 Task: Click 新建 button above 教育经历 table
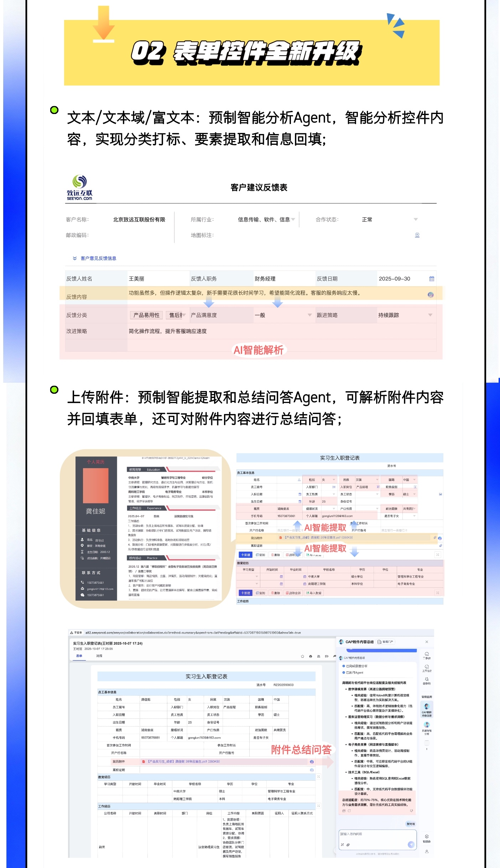245,555
